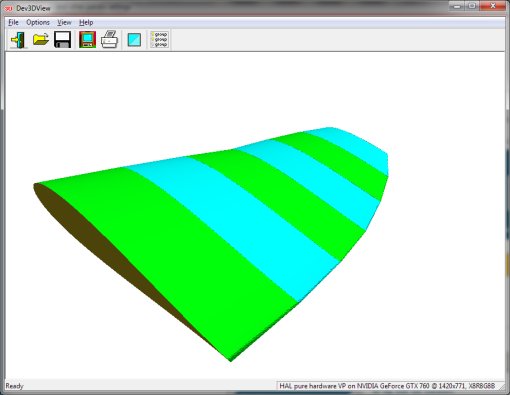Click the red-framed computer monitor icon
Screen dimensions: 510x395
coord(88,40)
